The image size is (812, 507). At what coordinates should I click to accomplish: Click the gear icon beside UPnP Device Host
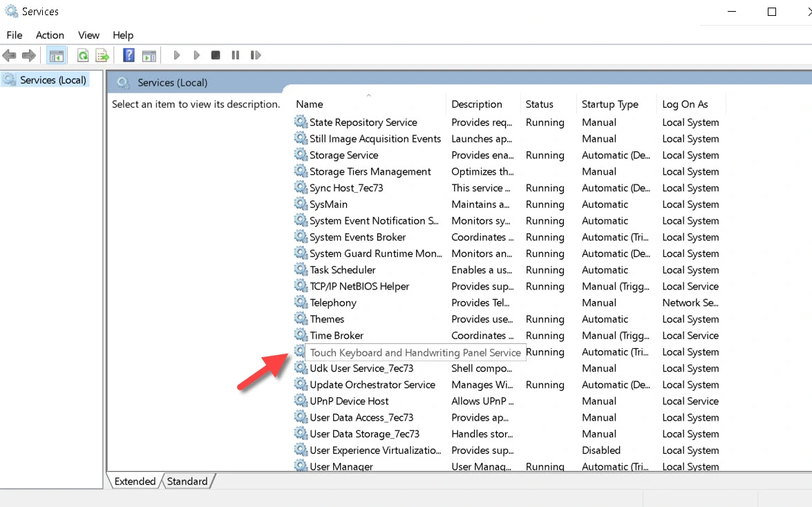301,401
